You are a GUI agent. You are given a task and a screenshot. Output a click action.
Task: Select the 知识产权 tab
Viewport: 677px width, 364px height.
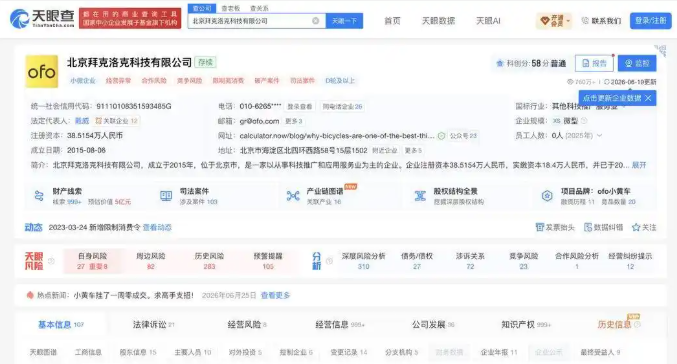coord(526,325)
